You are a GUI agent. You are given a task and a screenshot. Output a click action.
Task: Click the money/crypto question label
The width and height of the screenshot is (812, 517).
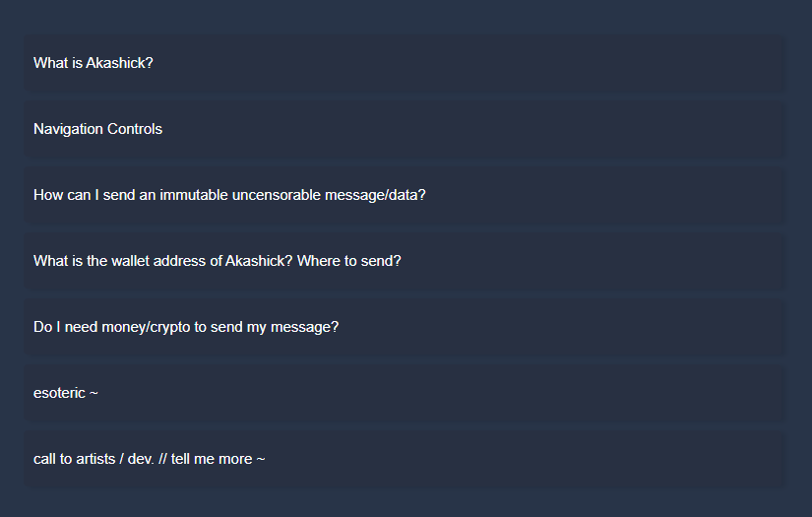[186, 327]
